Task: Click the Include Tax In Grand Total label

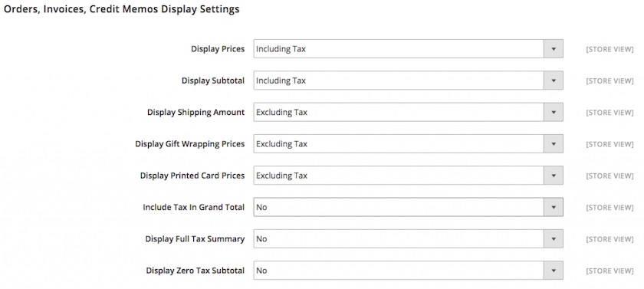Action: coord(193,207)
